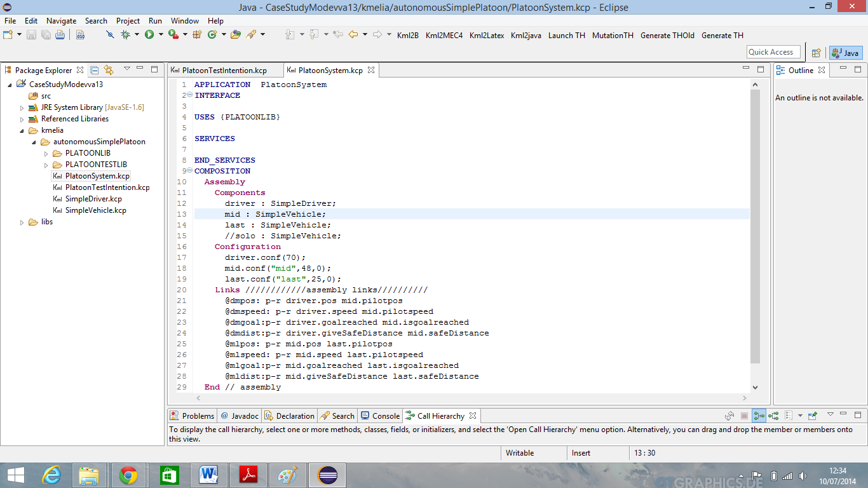Click the Print icon in toolbar

coord(60,35)
